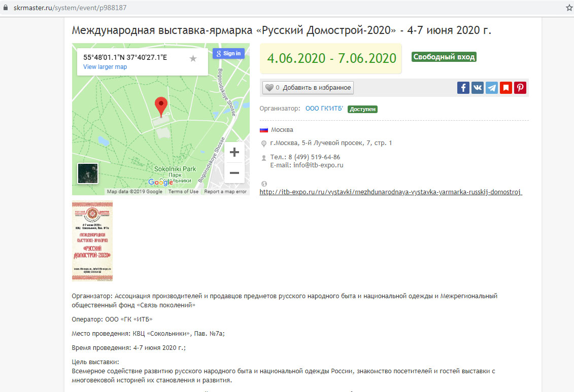Click Map data ©2019 Google text
Image resolution: width=574 pixels, height=392 pixels.
[x=134, y=191]
